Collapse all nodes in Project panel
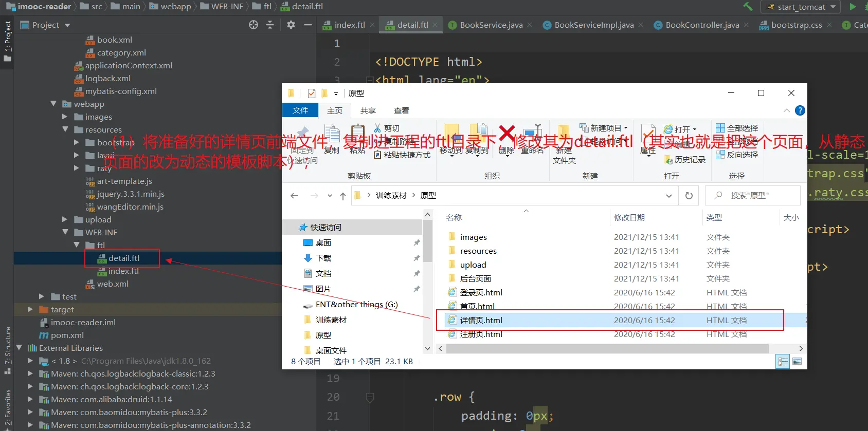Viewport: 868px width, 431px height. (x=270, y=25)
